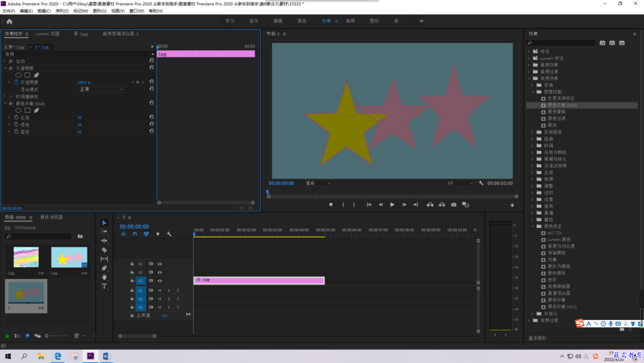Click Comparison View icon
The image size is (644, 363).
click(465, 205)
